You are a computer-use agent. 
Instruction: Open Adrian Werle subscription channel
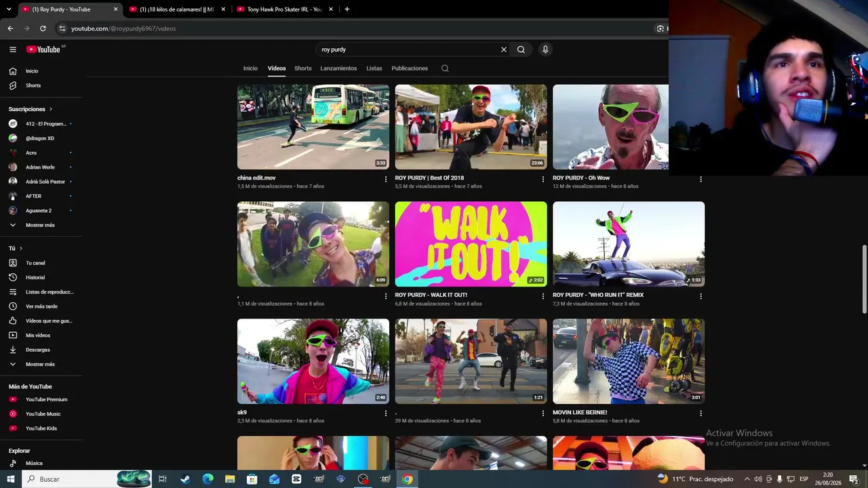pyautogui.click(x=41, y=167)
